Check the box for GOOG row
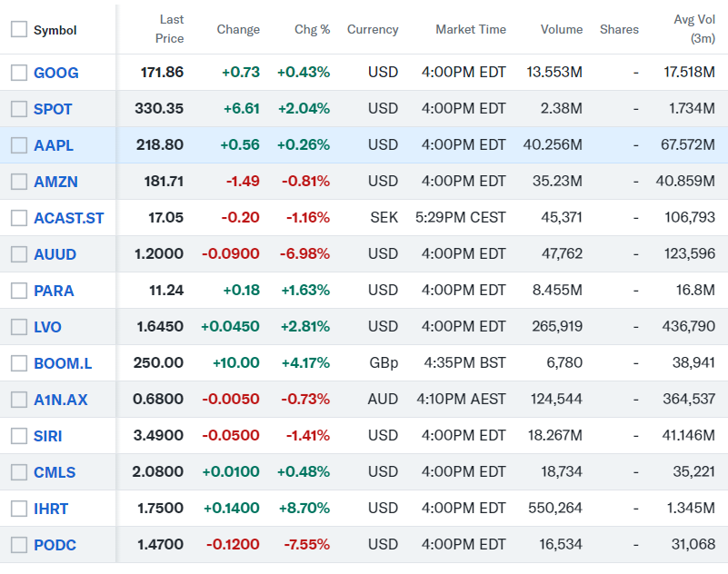Image resolution: width=728 pixels, height=574 pixels. 19,73
